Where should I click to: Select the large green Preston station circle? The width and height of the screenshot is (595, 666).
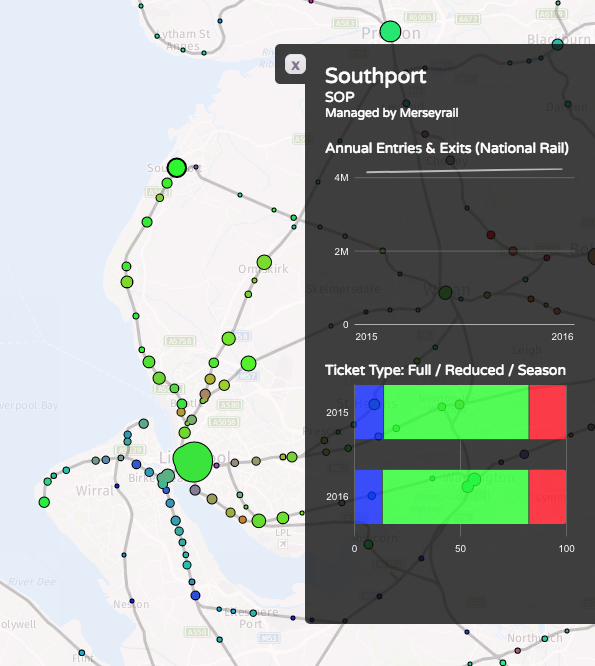pos(390,31)
